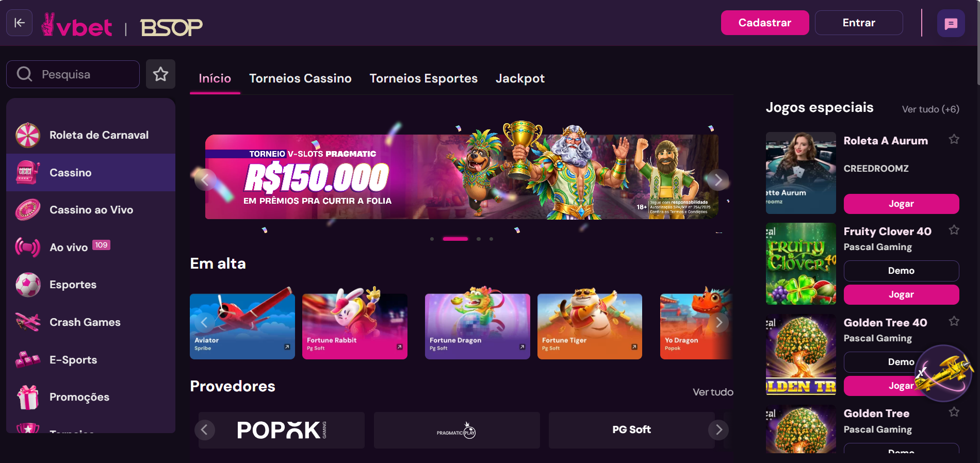Switch to Torneios Cassino tab
980x463 pixels.
[300, 78]
